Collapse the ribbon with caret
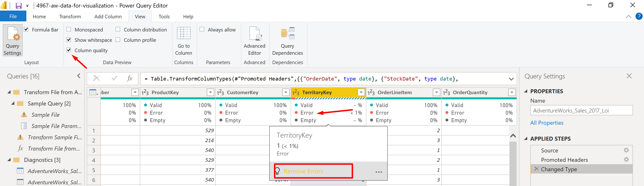644x186 pixels. pos(628,16)
